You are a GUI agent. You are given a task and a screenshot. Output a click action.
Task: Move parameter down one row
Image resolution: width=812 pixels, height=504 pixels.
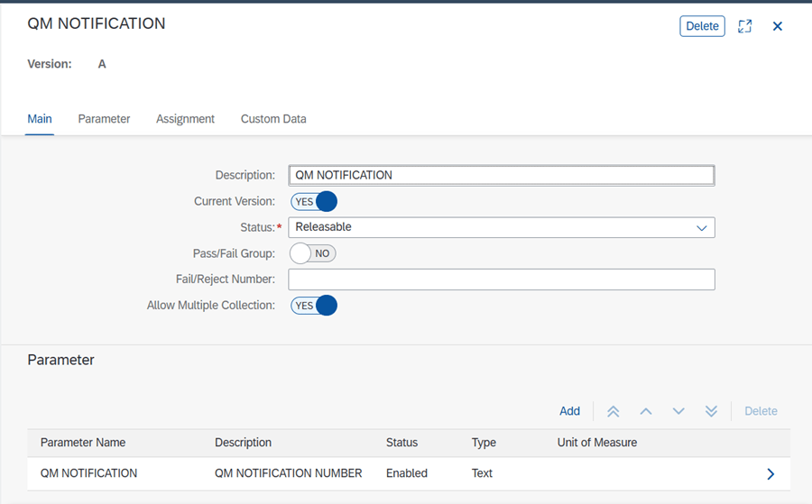[x=678, y=411]
